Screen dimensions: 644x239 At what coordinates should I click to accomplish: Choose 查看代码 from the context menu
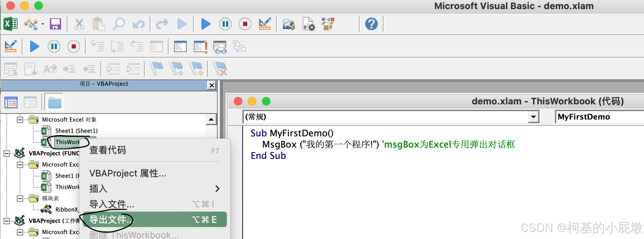point(155,150)
